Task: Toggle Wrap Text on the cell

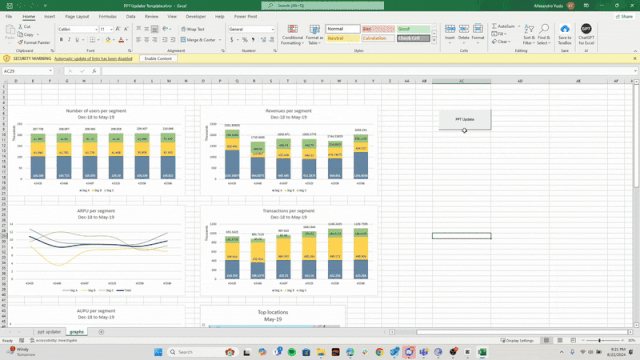Action: (x=193, y=29)
